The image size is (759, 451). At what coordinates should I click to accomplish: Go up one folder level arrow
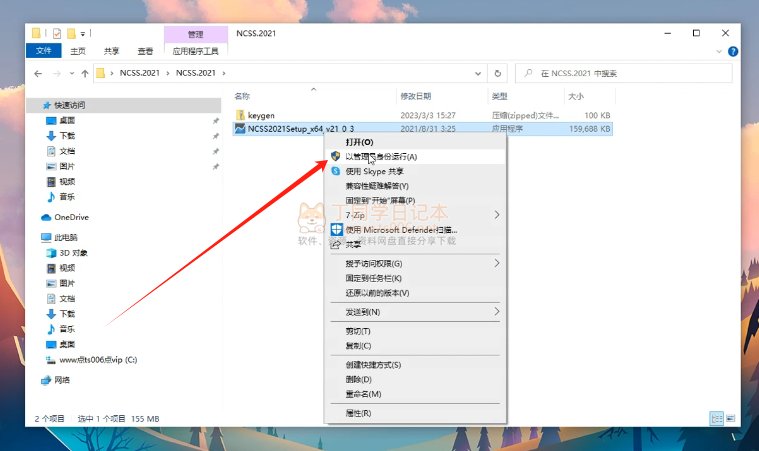click(85, 74)
